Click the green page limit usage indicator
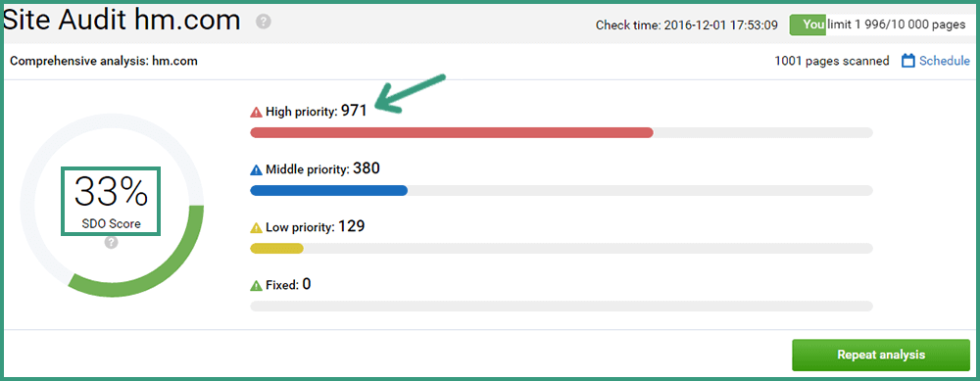This screenshot has height=381, width=980. (808, 25)
